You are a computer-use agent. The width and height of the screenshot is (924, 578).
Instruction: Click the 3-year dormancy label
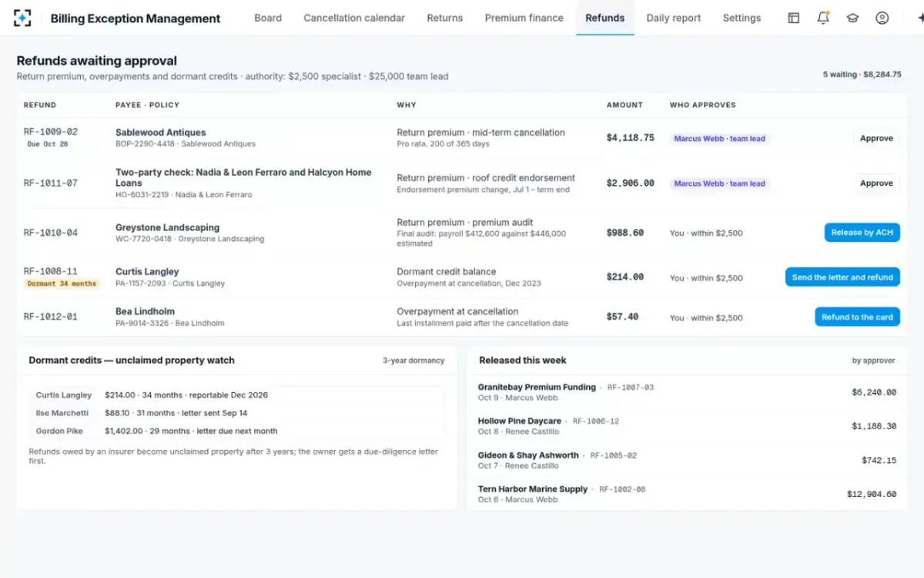413,361
